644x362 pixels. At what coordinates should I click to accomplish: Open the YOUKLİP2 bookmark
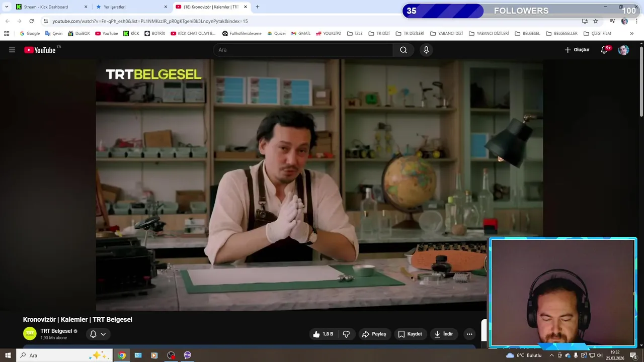[x=328, y=34]
